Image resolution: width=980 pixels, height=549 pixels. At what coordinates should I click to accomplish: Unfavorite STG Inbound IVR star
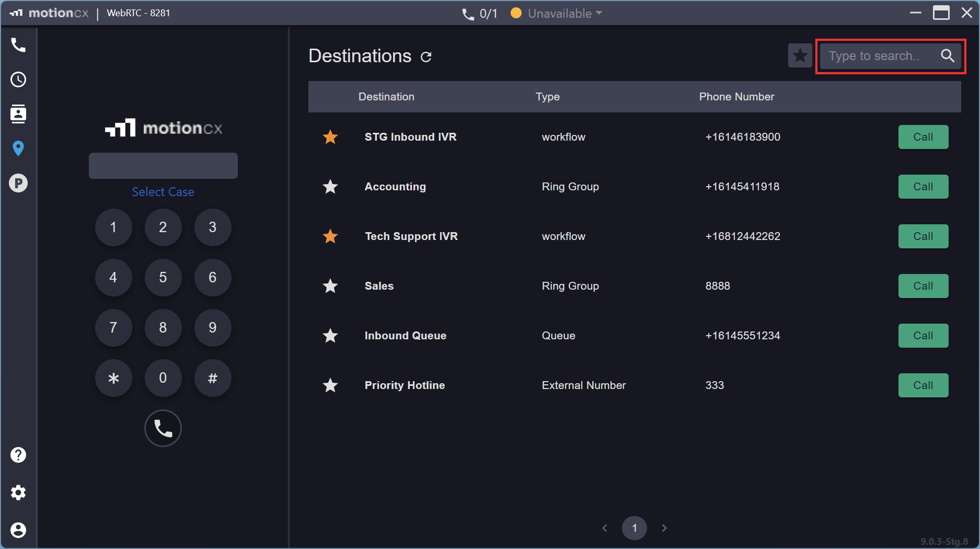click(x=330, y=137)
